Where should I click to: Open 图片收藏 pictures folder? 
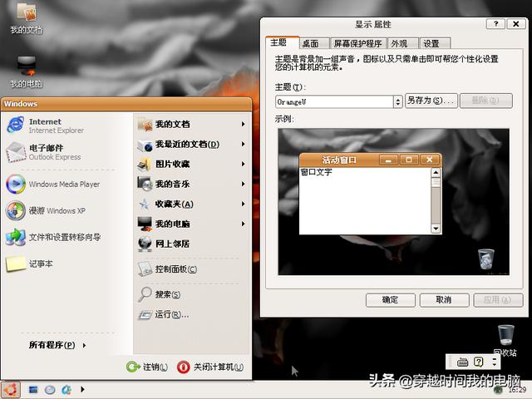(192, 165)
